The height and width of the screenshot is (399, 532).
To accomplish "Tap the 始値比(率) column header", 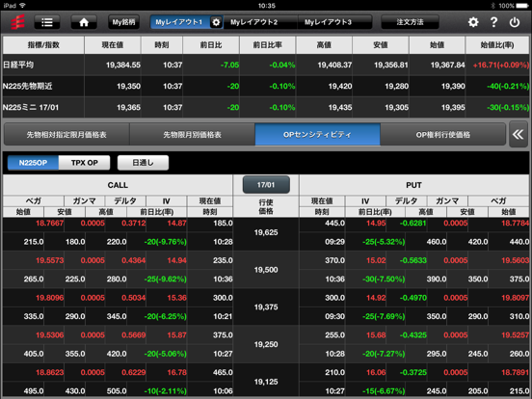I will (497, 45).
